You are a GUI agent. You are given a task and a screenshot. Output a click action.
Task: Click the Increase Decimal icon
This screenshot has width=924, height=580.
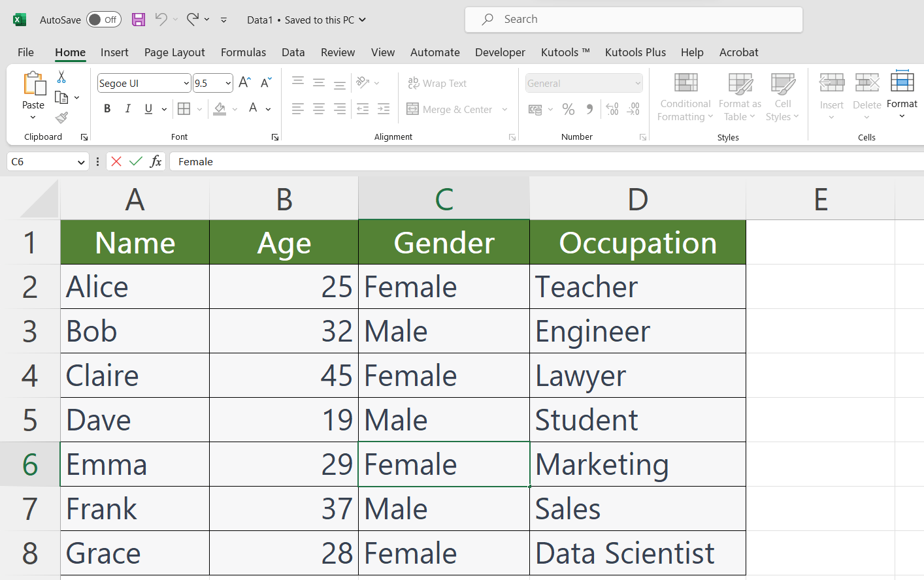click(x=612, y=109)
